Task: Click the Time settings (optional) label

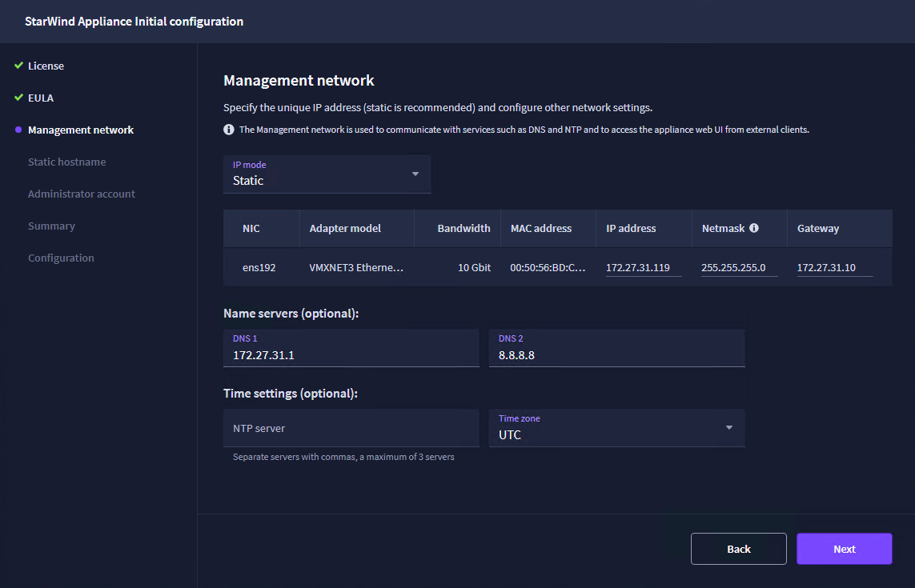Action: coord(290,393)
